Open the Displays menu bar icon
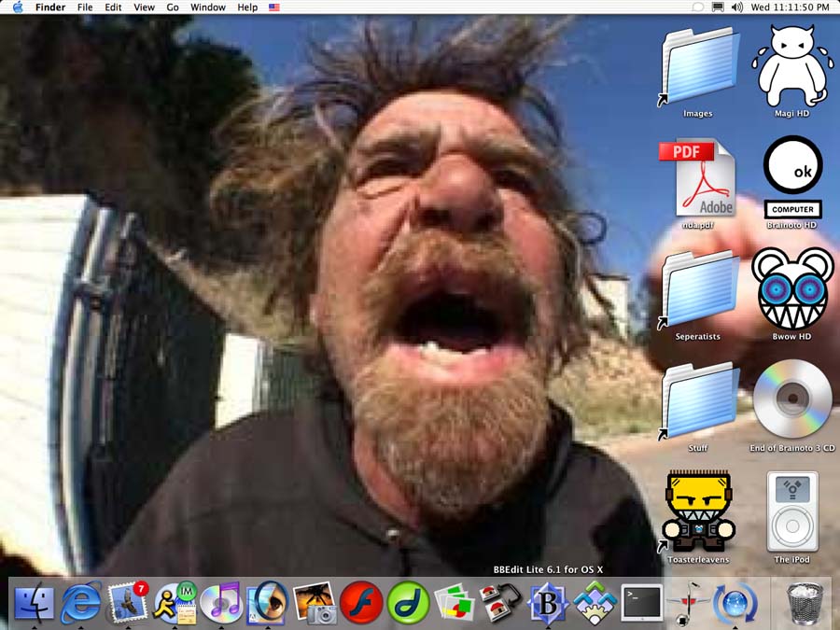The height and width of the screenshot is (630, 840). click(x=718, y=7)
